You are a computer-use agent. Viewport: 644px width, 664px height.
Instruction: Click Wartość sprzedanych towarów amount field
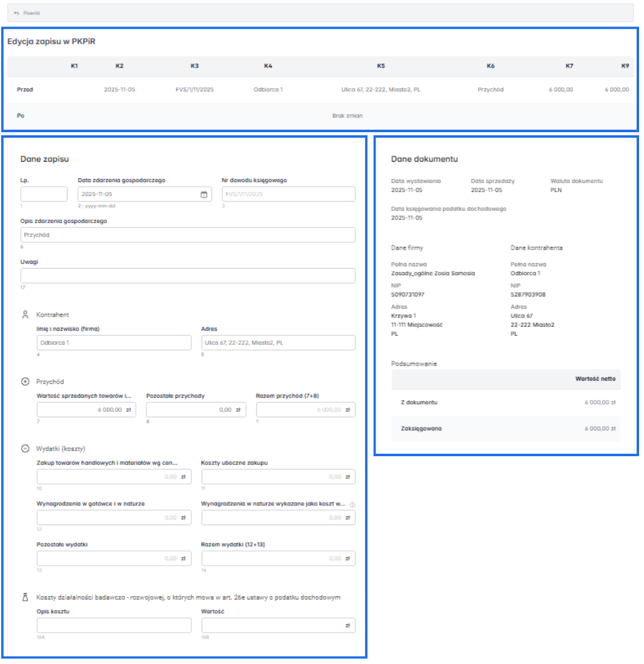86,409
